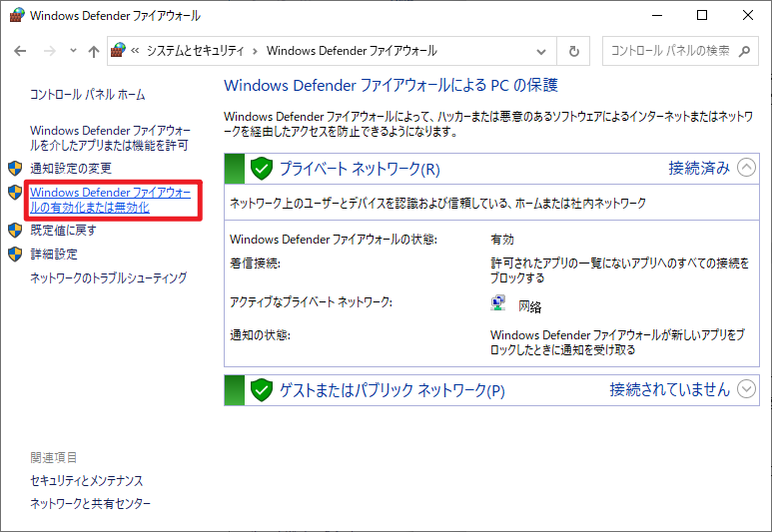Go up one level with up arrow
Image resolution: width=772 pixels, height=532 pixels.
click(x=94, y=51)
